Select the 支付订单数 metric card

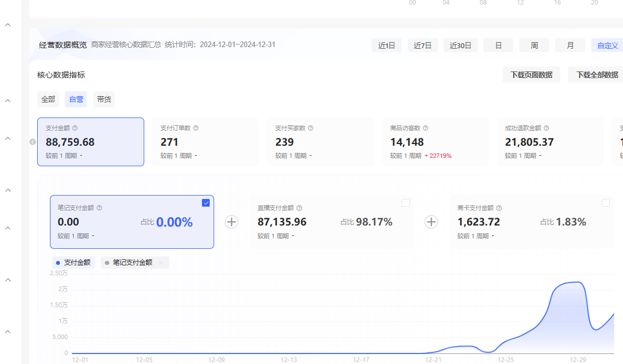pyautogui.click(x=205, y=142)
